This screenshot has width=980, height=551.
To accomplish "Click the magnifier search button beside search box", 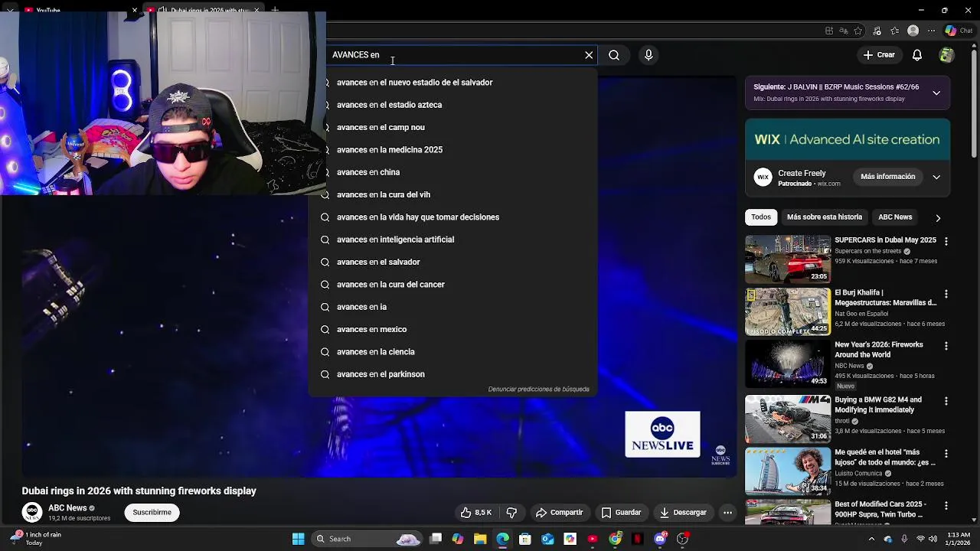I will pos(614,55).
